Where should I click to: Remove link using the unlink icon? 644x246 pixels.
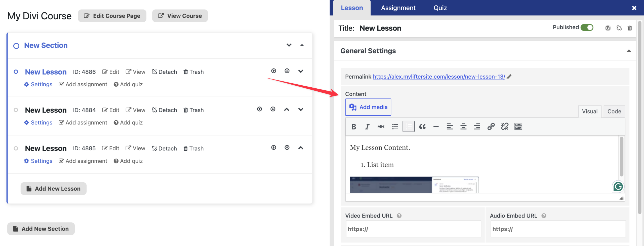coord(505,126)
